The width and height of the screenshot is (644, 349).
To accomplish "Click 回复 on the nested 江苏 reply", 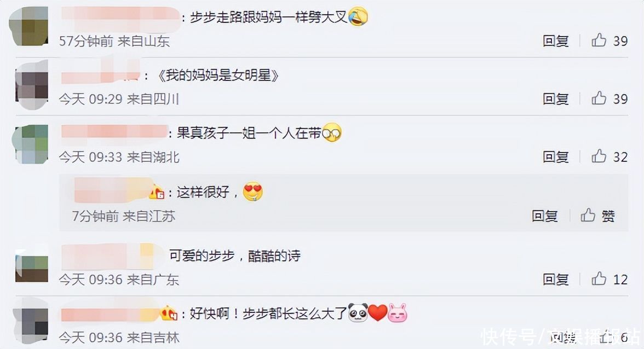I will [544, 216].
